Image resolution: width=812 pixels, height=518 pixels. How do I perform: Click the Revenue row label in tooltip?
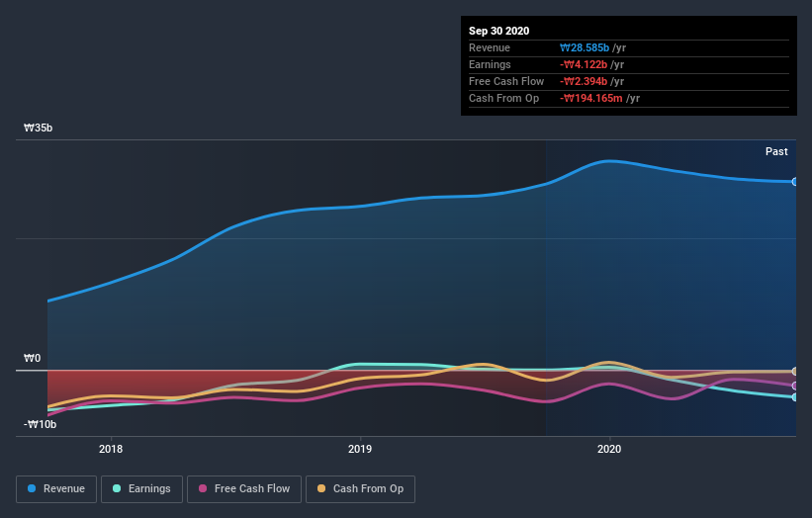(490, 48)
